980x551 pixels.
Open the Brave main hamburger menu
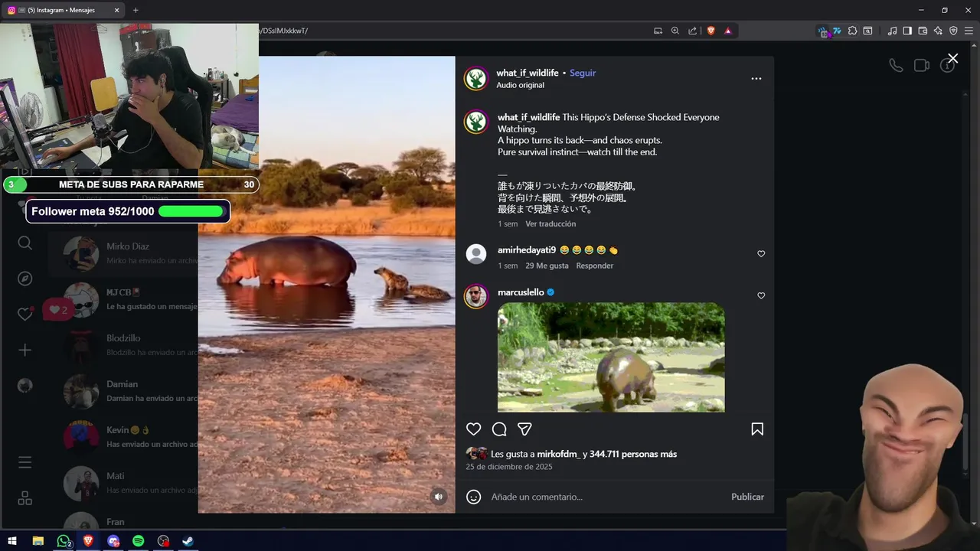pyautogui.click(x=969, y=31)
